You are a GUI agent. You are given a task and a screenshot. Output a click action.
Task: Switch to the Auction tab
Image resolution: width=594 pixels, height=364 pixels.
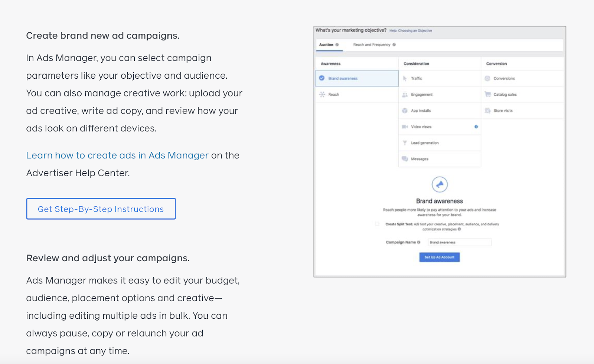click(x=327, y=45)
